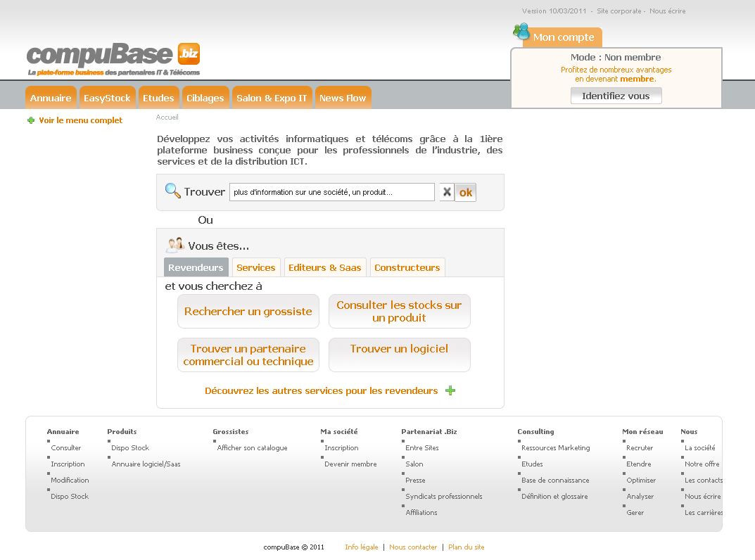Open Etendre footer link
This screenshot has height=560, width=755.
tap(638, 464)
